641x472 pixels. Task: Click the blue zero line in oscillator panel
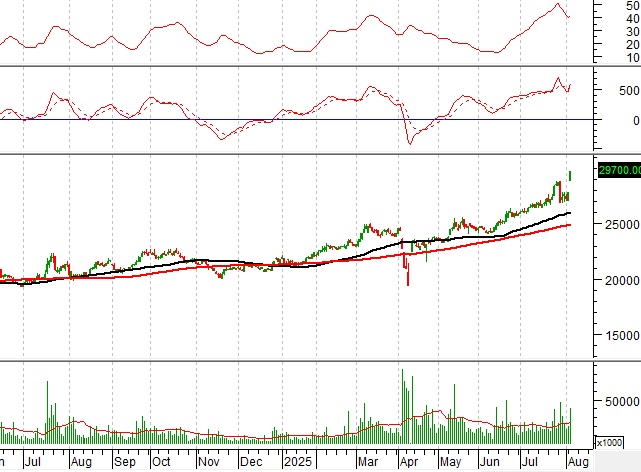click(x=300, y=120)
